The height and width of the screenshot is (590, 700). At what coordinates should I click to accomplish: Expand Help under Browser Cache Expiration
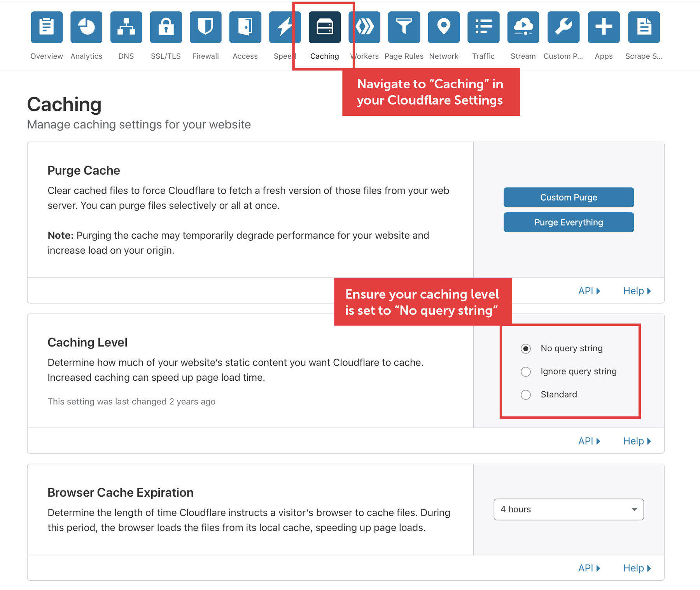[x=637, y=568]
